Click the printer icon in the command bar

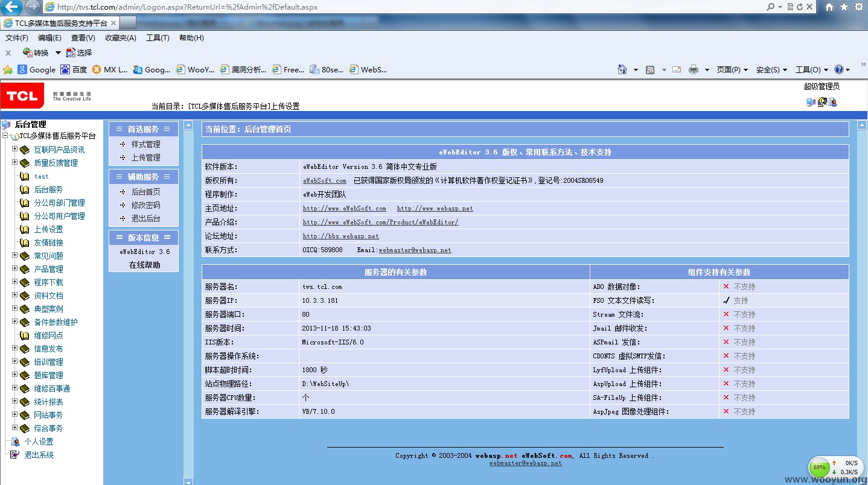pyautogui.click(x=694, y=69)
